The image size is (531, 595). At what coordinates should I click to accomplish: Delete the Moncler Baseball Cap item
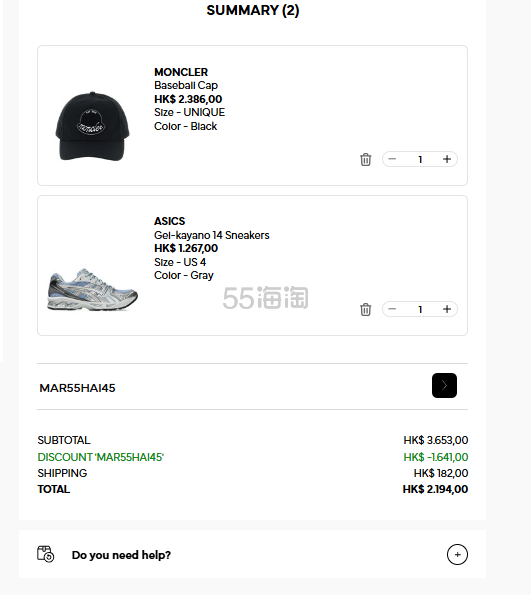366,159
